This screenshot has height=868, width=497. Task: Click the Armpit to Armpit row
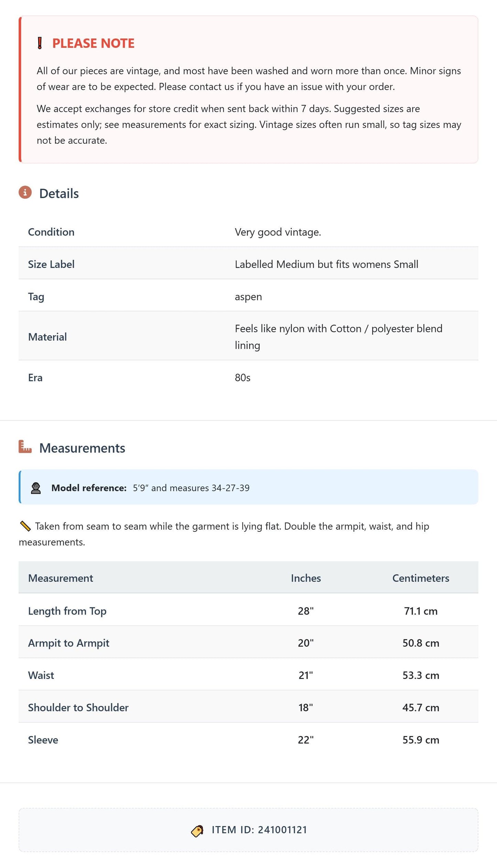[248, 643]
